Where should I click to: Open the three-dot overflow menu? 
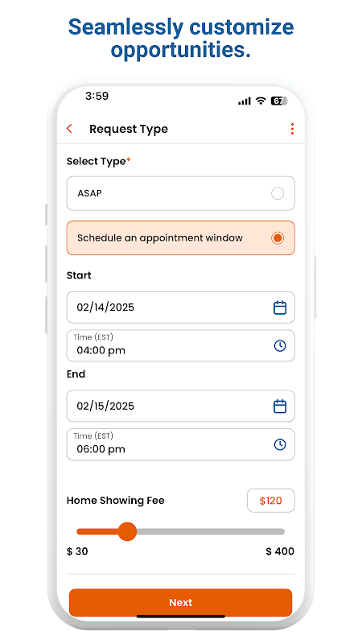pos(292,129)
